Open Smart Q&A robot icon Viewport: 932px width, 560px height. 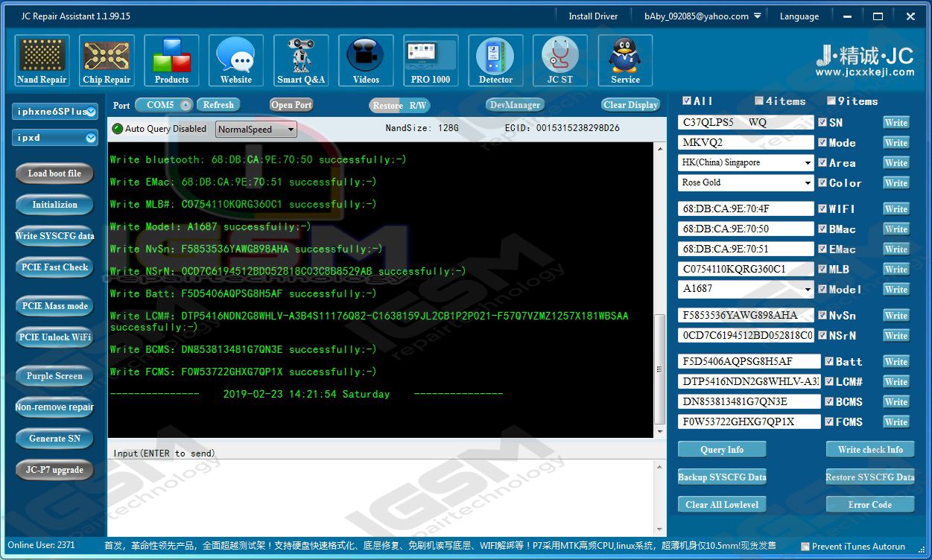[301, 60]
